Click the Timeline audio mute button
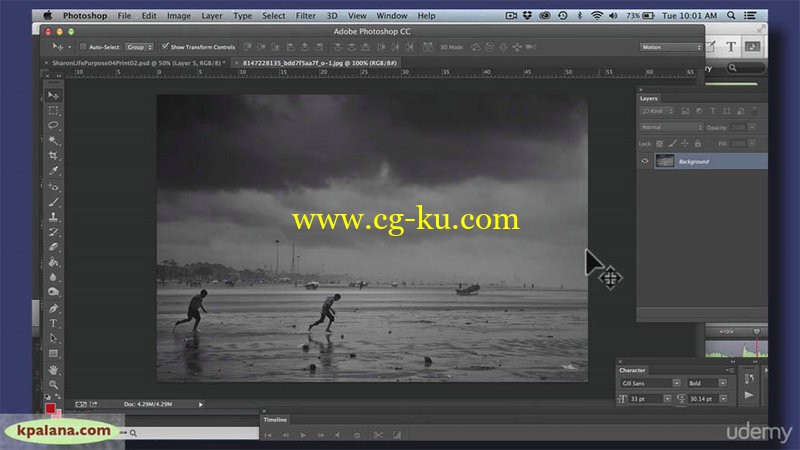Viewport: 800px width, 450px height. [337, 435]
